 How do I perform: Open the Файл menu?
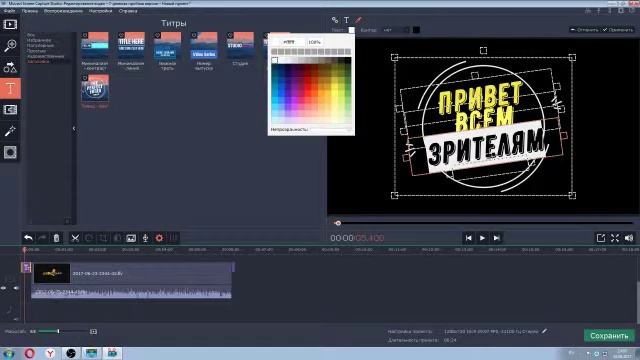click(9, 11)
